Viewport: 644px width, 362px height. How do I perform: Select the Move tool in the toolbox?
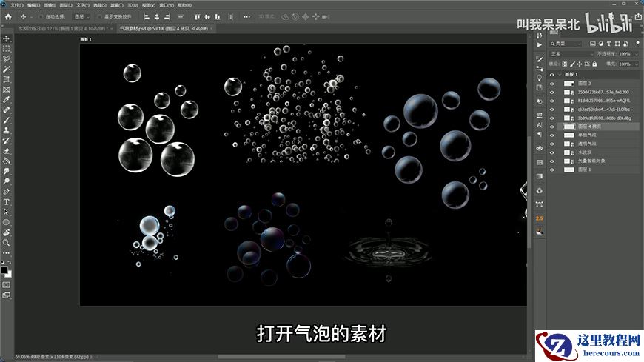click(6, 38)
